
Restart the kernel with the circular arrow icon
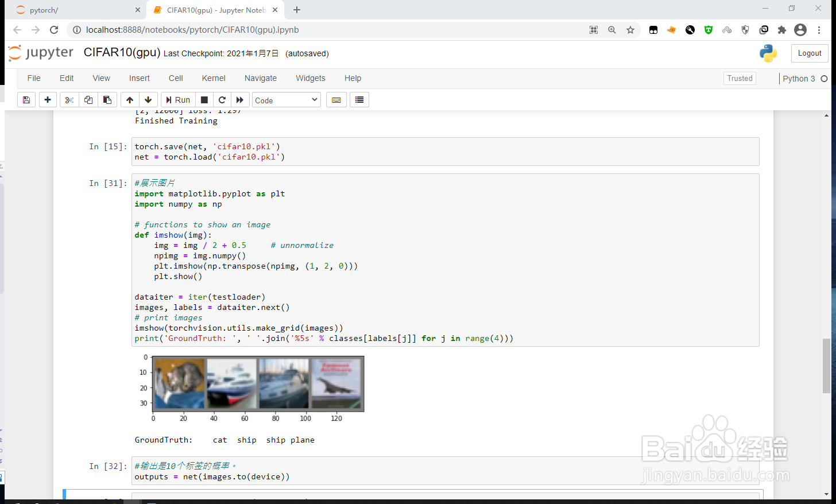pyautogui.click(x=222, y=100)
